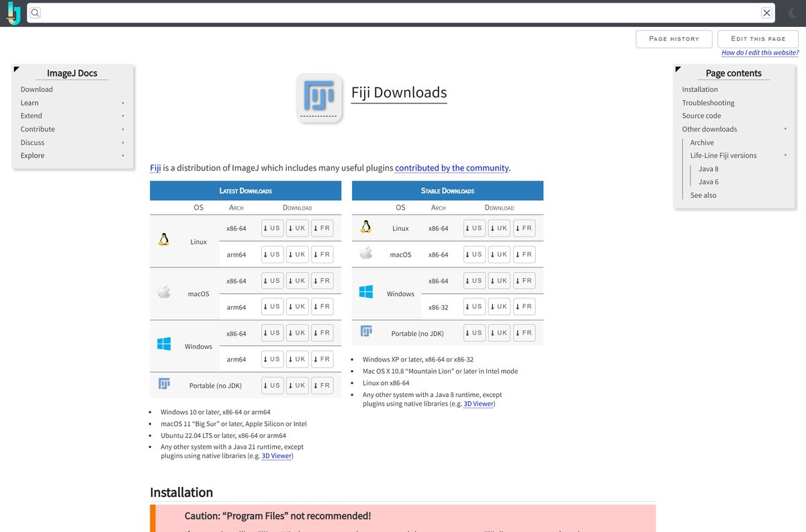Viewport: 806px width, 532px height.
Task: Click Windows logo icon in Latest Downloads
Action: 164,344
